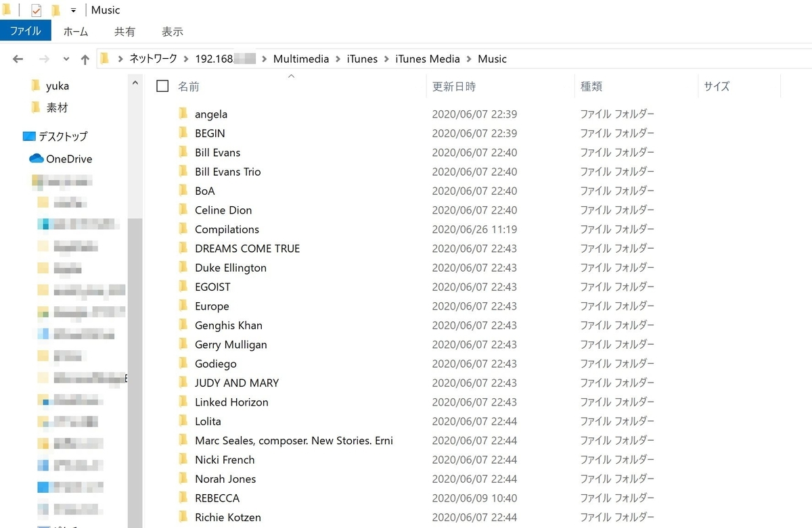Select デスクトップ in navigation pane

63,136
